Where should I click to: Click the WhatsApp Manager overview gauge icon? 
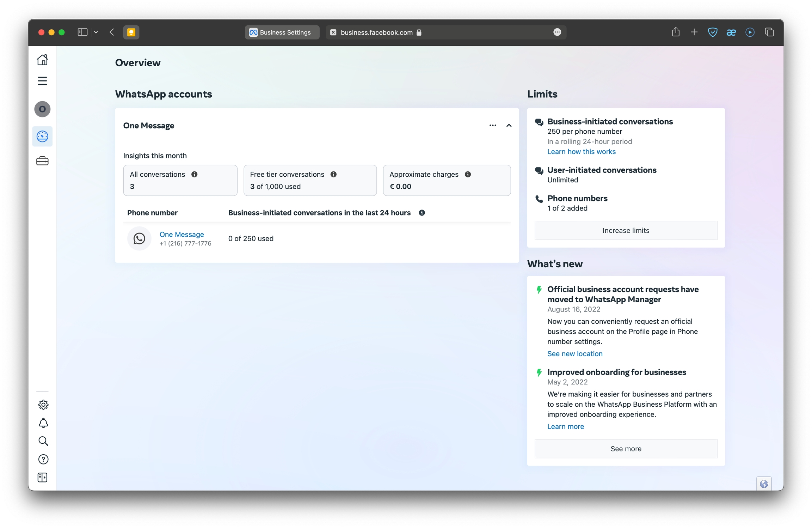point(42,136)
